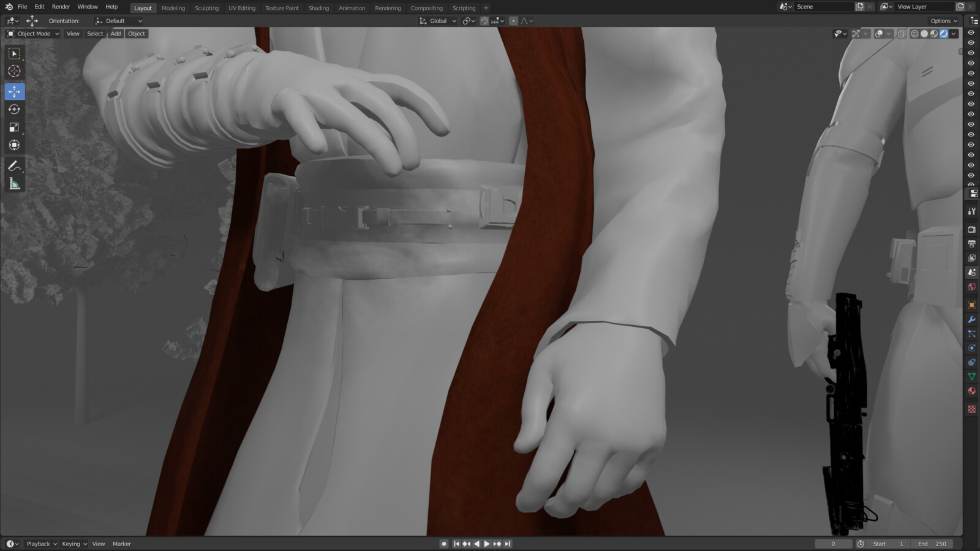Viewport: 980px width, 551px height.
Task: Toggle snapping magnet icon
Action: [484, 21]
